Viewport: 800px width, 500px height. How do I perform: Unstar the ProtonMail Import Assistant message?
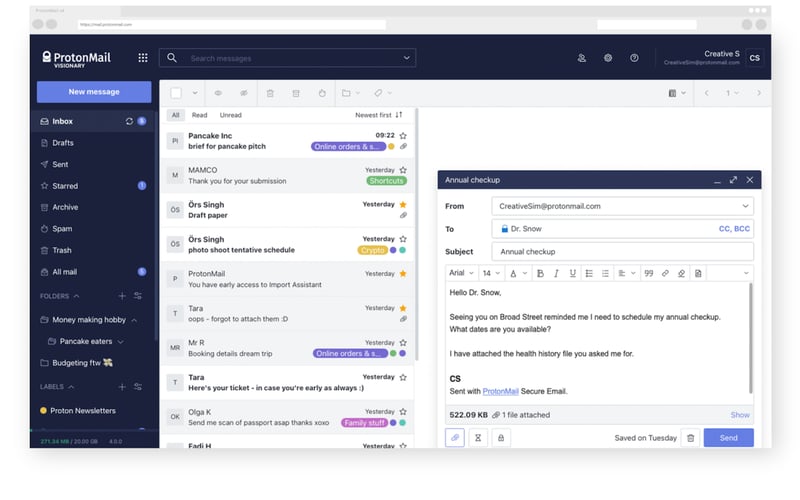pyautogui.click(x=403, y=273)
